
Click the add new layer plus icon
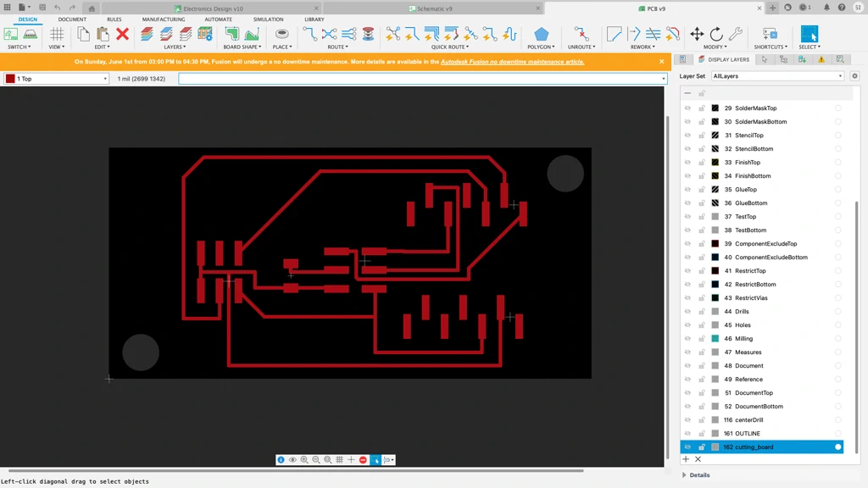pos(686,459)
